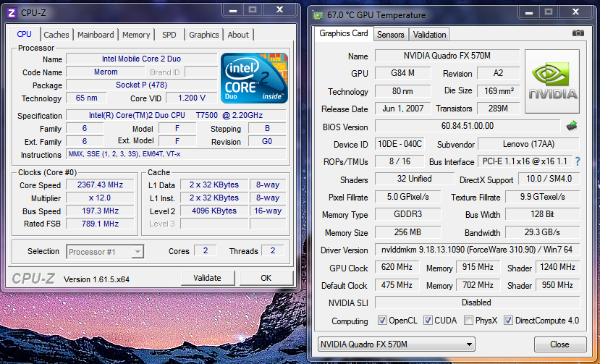Click the Level 2 cache value 4096 KBytes
Screen dimensions: 600x364
click(214, 211)
